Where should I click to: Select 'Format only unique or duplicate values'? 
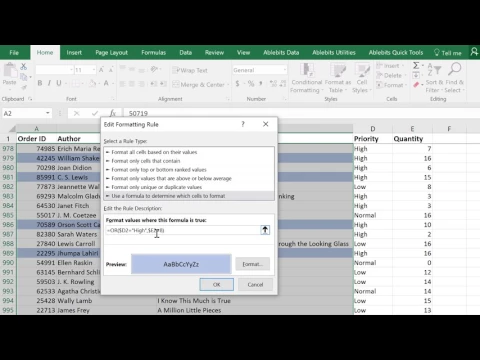189,187
